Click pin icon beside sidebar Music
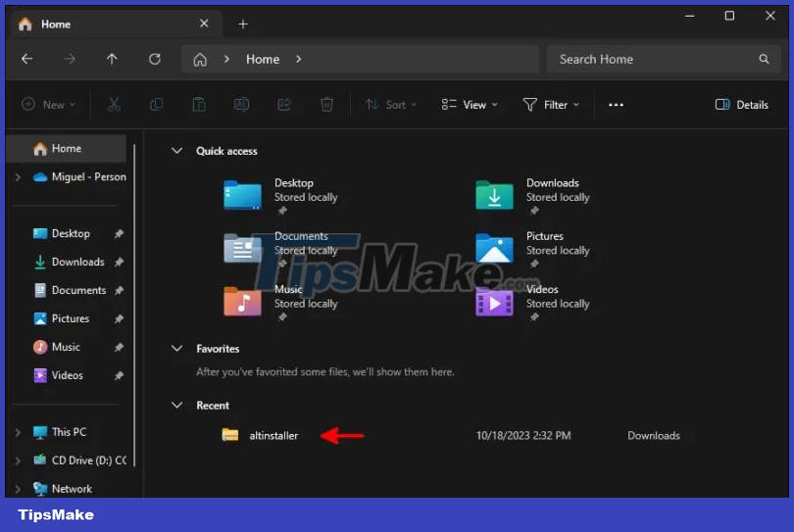This screenshot has width=794, height=532. click(119, 347)
